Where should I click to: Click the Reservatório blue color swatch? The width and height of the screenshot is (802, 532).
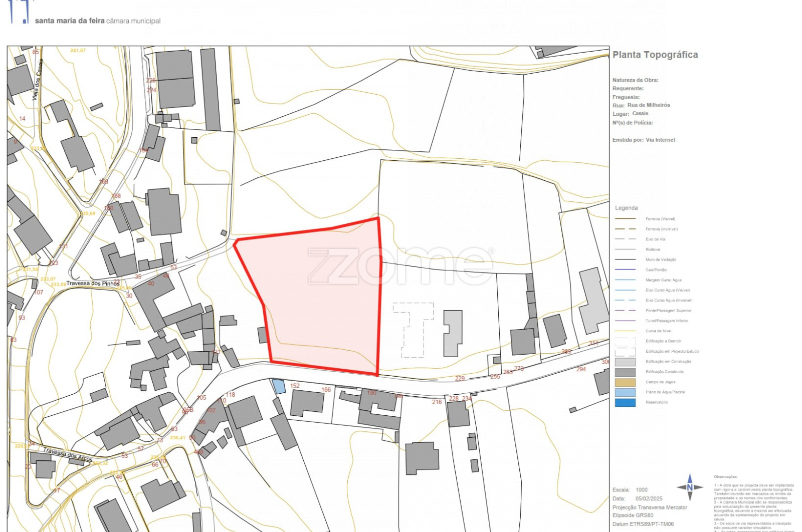(x=625, y=402)
